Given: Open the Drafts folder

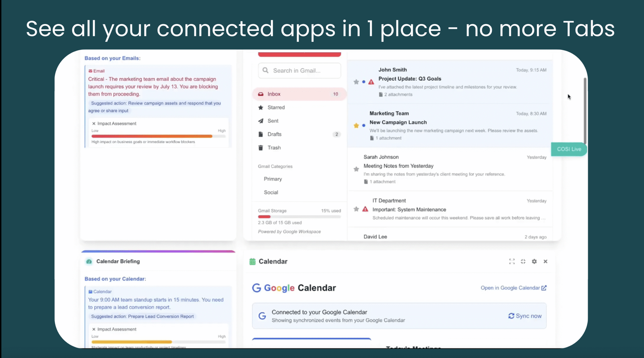Looking at the screenshot, I should coord(299,134).
